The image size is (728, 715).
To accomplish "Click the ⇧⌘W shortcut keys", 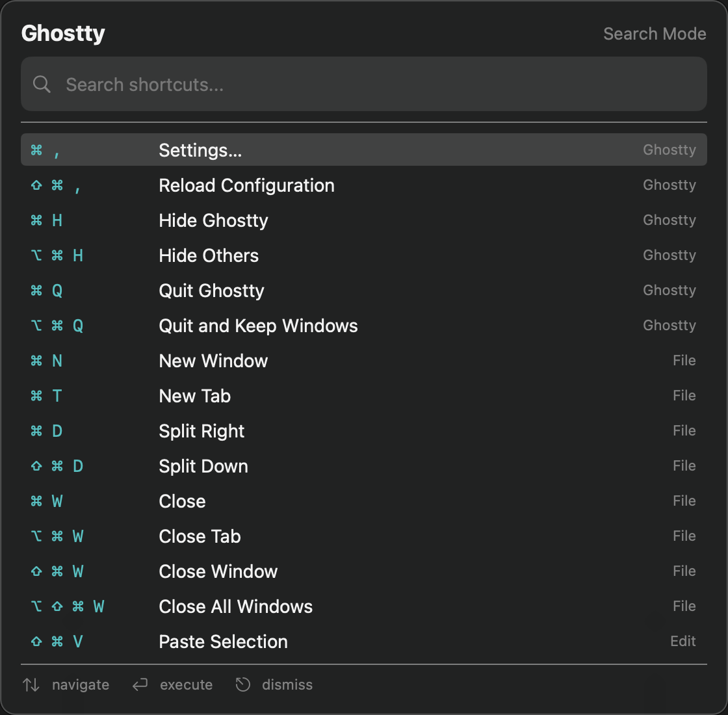I will click(x=57, y=571).
